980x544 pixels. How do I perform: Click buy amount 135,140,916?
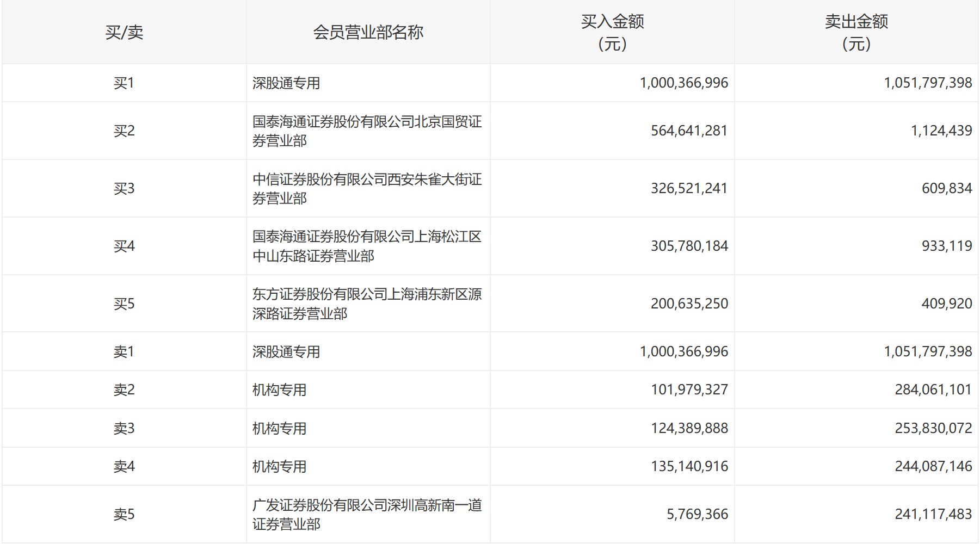pyautogui.click(x=689, y=466)
